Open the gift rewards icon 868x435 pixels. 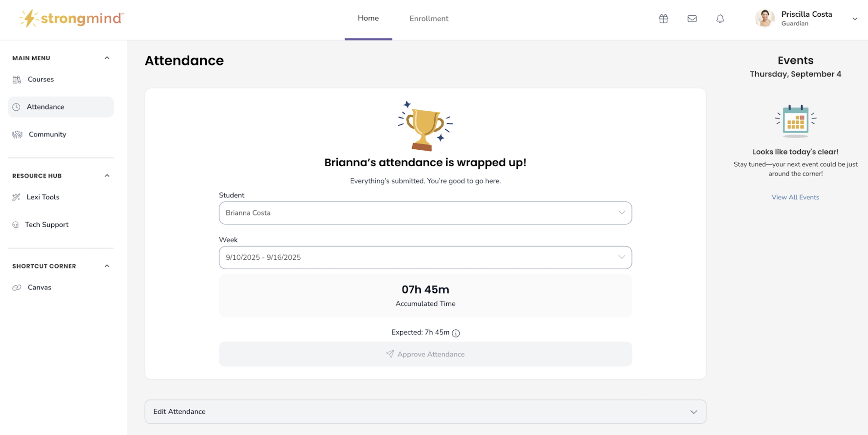(x=663, y=19)
